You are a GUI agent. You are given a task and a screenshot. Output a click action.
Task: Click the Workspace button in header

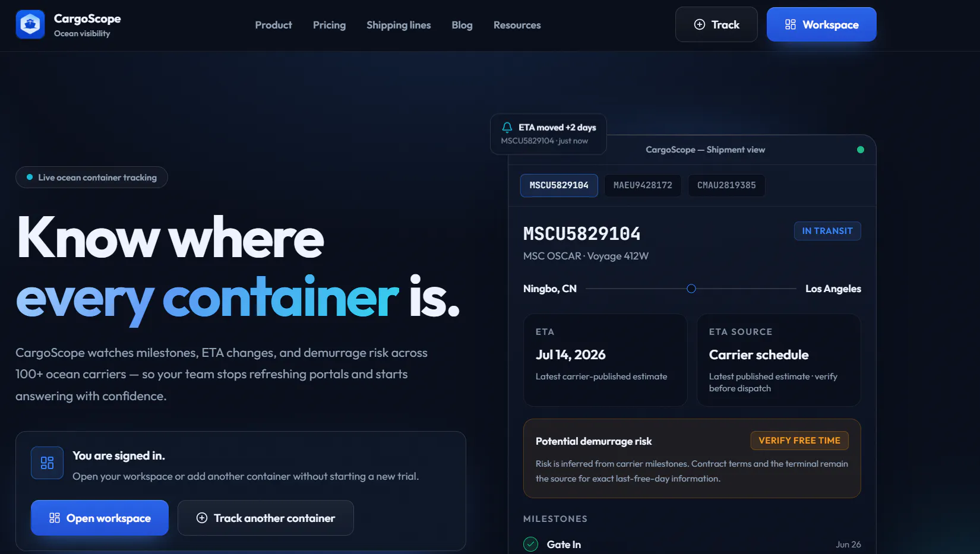click(821, 24)
